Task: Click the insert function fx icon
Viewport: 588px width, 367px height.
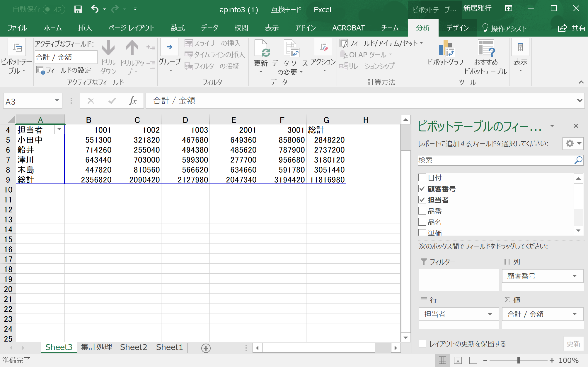Action: [133, 101]
